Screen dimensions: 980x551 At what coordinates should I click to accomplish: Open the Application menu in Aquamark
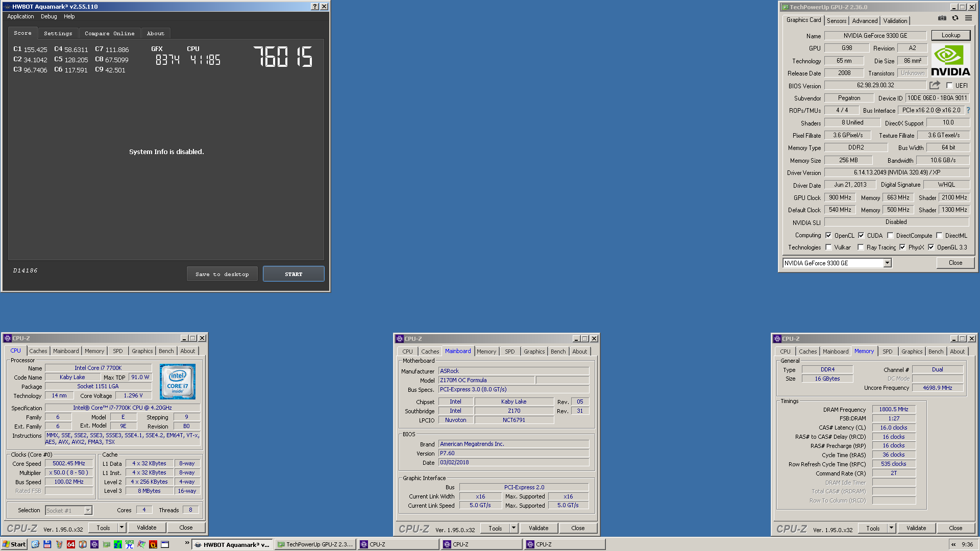pos(20,16)
